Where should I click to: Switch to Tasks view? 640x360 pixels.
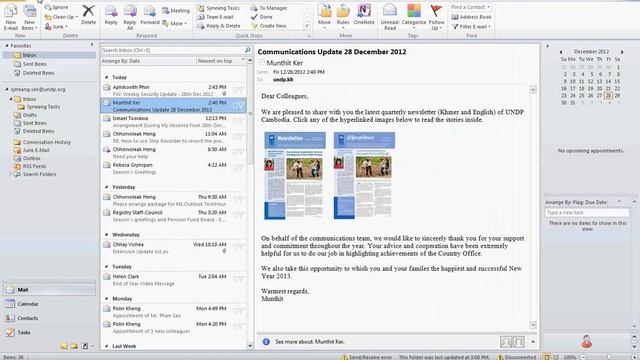tap(49, 333)
